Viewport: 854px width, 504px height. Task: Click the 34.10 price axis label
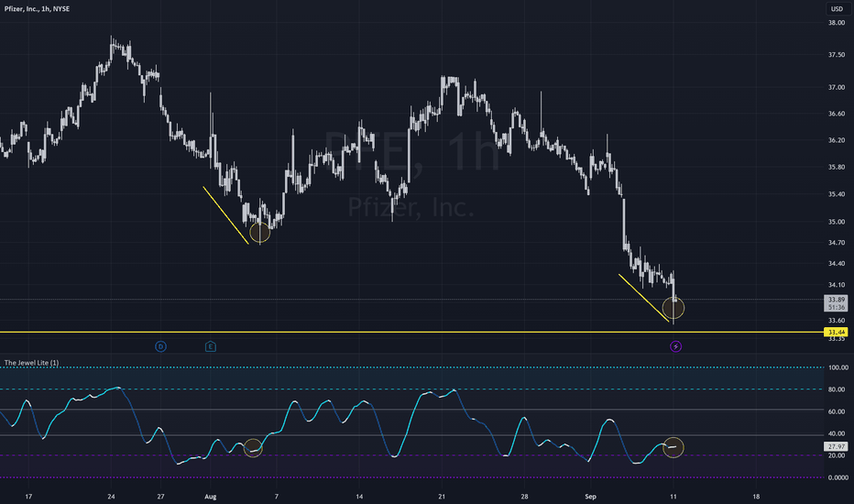(837, 285)
